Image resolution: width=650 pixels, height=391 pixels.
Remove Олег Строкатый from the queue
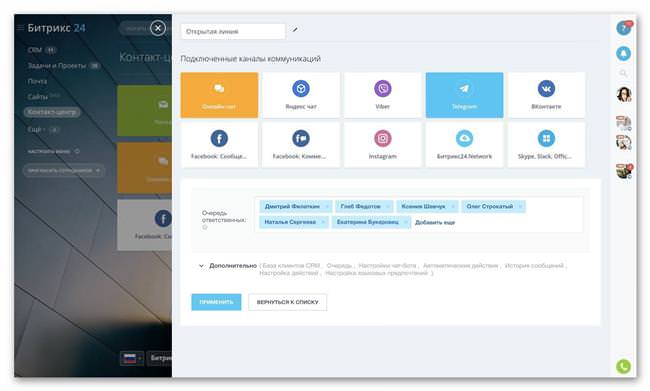pos(520,206)
